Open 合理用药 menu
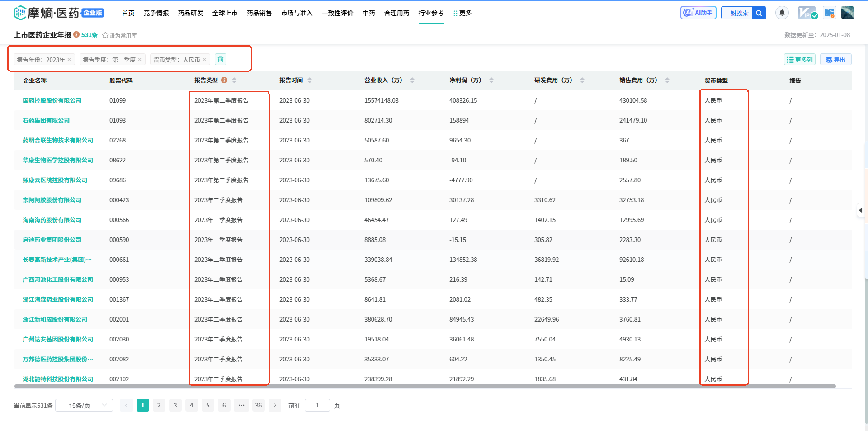Screen dimensions: 868x431 (x=397, y=13)
